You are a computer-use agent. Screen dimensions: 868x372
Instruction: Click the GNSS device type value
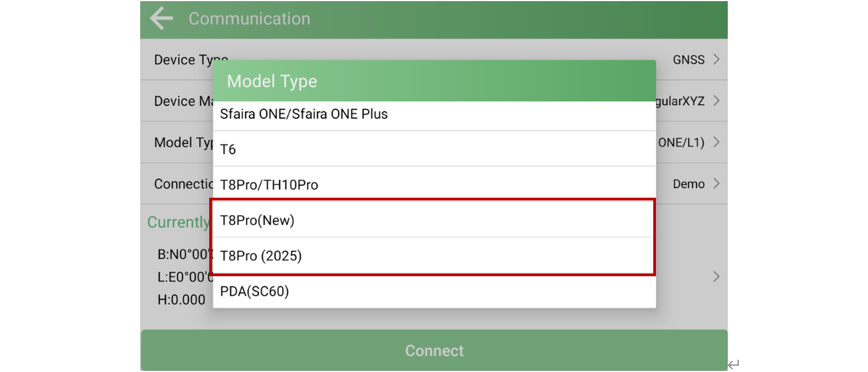[x=688, y=60]
